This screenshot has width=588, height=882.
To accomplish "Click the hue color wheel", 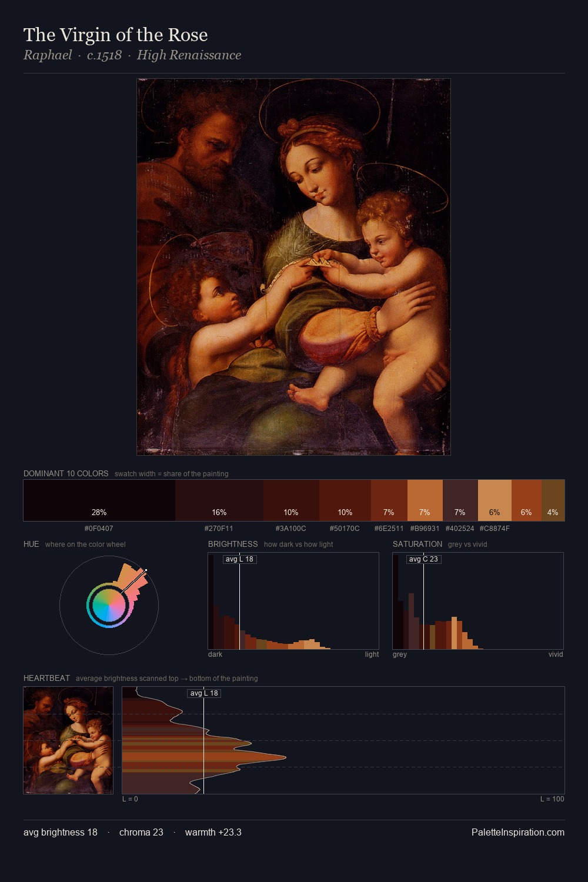I will coord(109,605).
